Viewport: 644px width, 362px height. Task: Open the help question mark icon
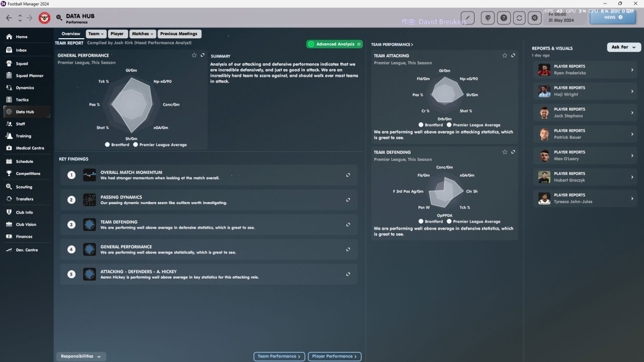pos(504,18)
